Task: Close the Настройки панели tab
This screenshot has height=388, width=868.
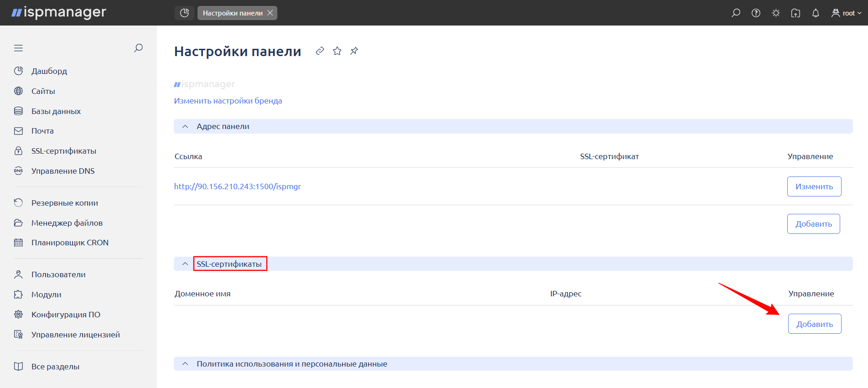Action: point(270,13)
